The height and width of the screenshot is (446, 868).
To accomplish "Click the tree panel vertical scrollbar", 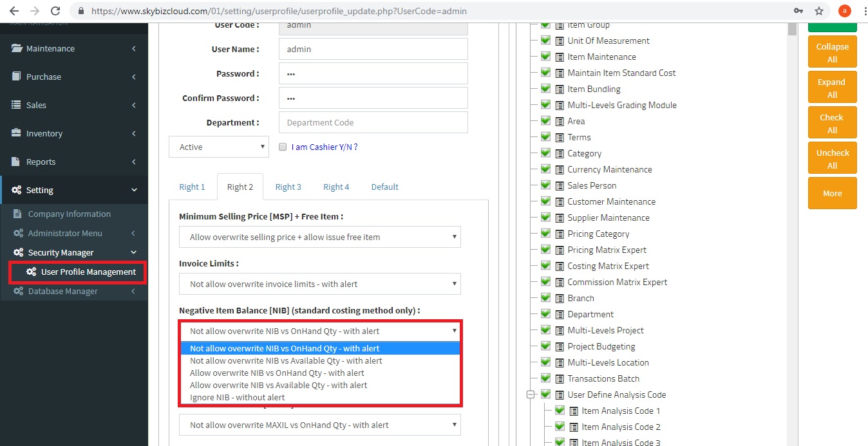I will (792, 193).
